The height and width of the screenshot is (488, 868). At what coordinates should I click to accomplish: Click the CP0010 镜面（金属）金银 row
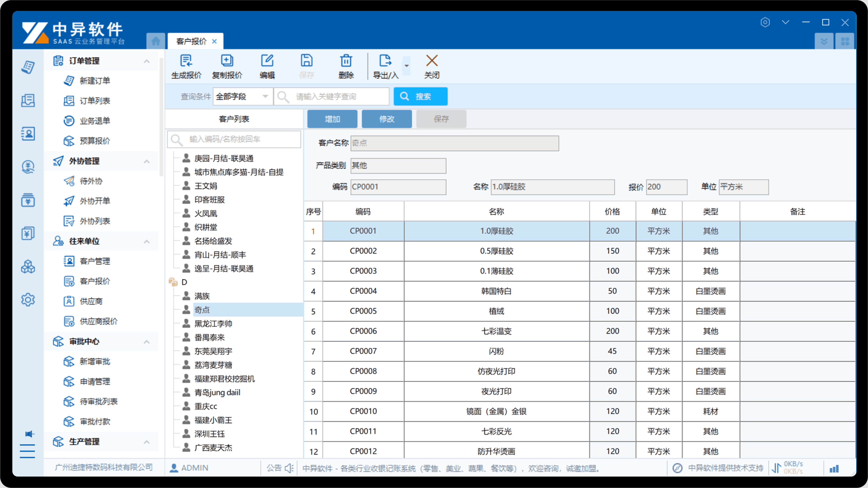pos(580,411)
